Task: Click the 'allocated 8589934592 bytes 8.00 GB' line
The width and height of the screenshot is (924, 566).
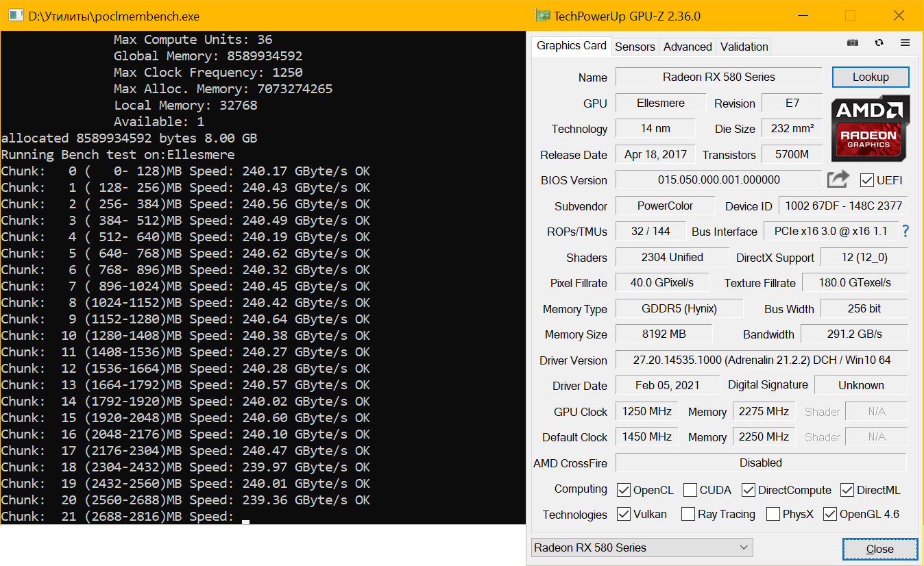Action: 130,138
